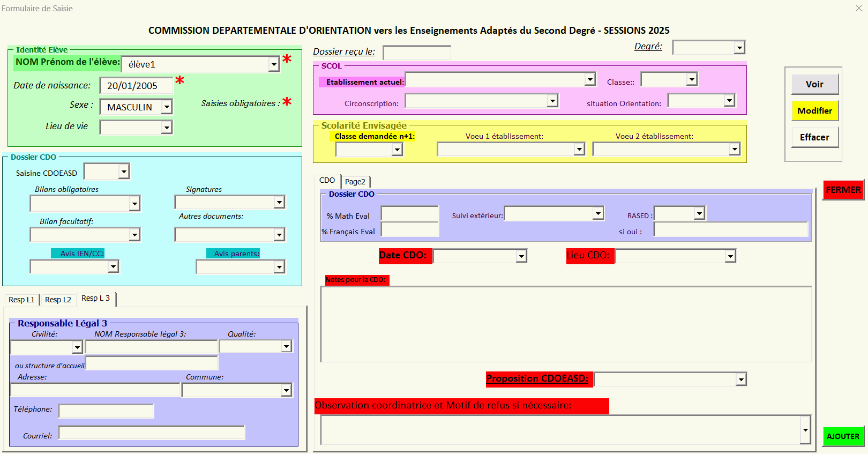Open the NOM Prénom de l'élève combo box
This screenshot has width=868, height=454.
click(274, 65)
